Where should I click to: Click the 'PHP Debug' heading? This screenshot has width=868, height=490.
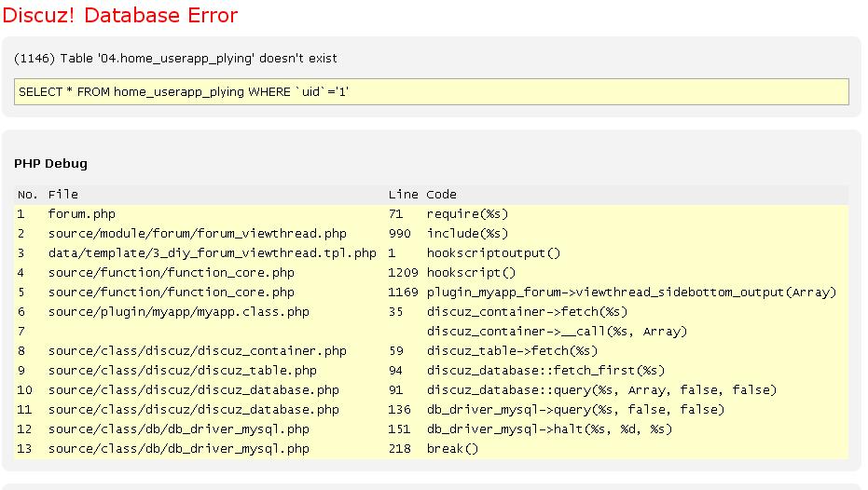pos(51,164)
